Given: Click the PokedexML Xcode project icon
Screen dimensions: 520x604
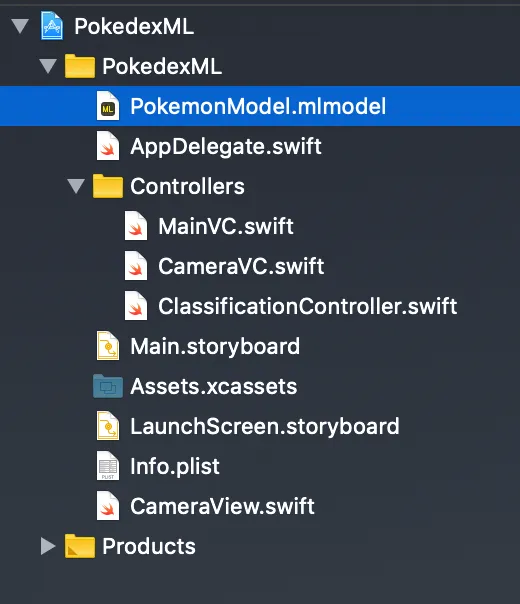Looking at the screenshot, I should coord(52,26).
